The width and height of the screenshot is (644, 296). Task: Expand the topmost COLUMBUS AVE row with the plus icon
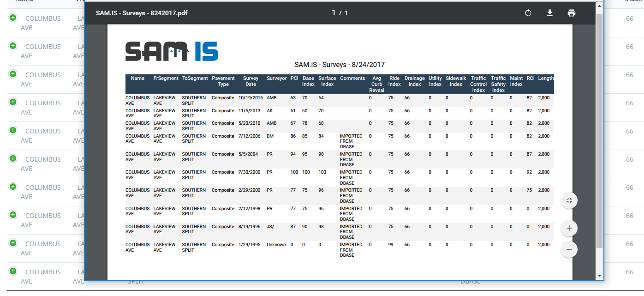click(13, 18)
